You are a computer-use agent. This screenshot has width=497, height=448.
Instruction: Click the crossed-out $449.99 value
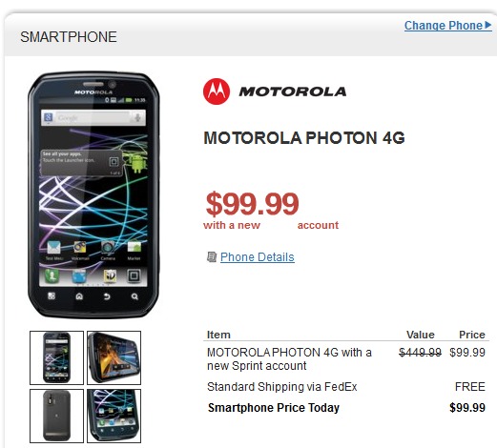pyautogui.click(x=420, y=353)
